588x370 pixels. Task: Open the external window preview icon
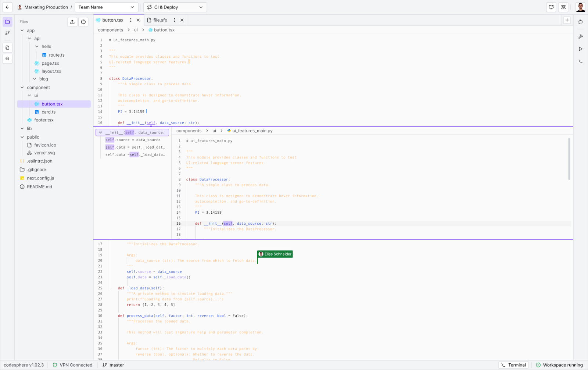click(x=551, y=7)
